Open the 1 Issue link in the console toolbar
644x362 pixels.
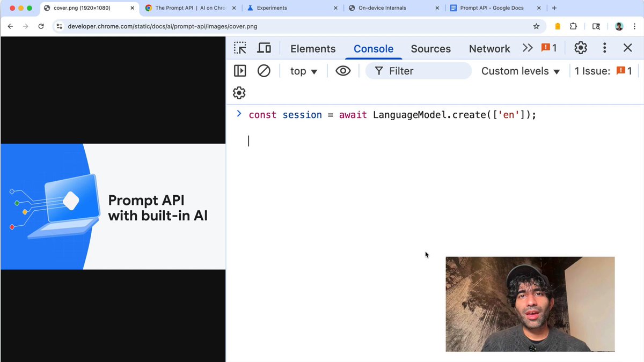[x=603, y=71]
